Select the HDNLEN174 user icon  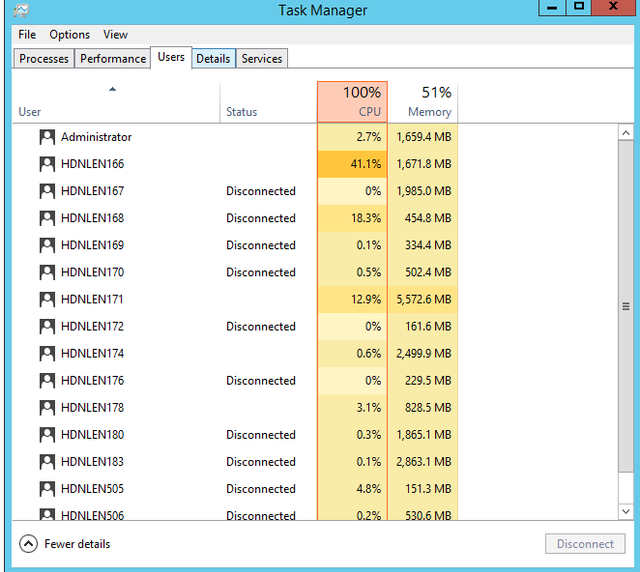click(x=47, y=354)
